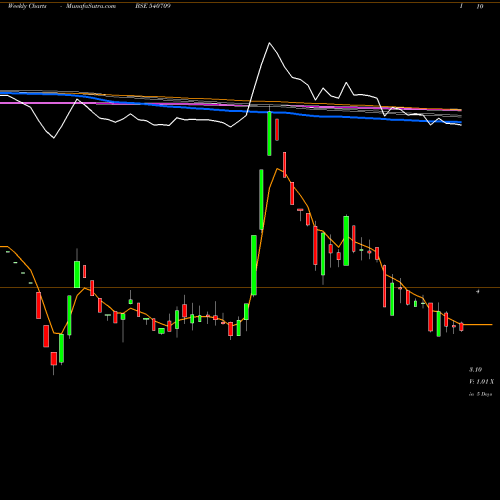Image resolution: width=500 pixels, height=500 pixels.
Task: Click the 'MunafaSutra.com' label
Action: pos(91,6)
